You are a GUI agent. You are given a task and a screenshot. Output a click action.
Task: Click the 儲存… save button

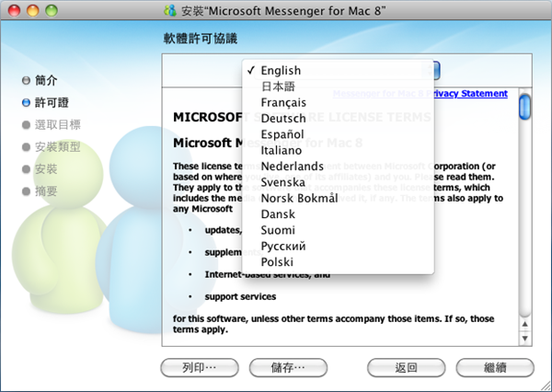click(288, 368)
